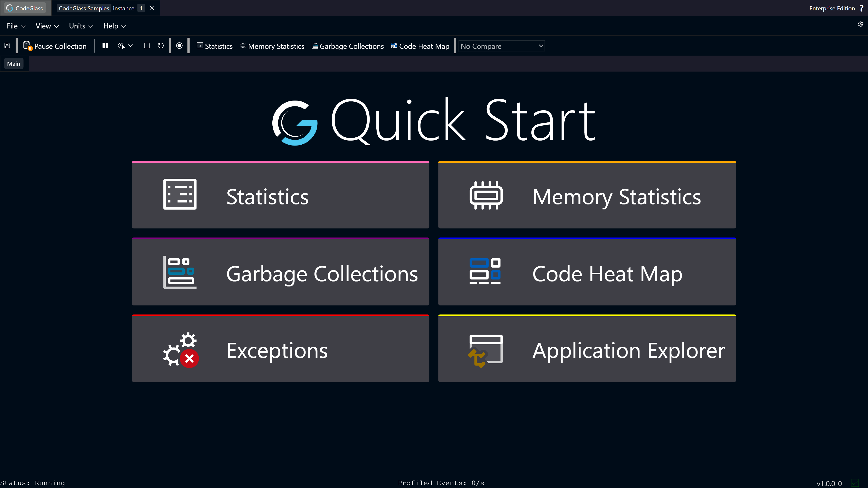Image resolution: width=868 pixels, height=488 pixels.
Task: Click the save icon in the toolbar
Action: [x=7, y=45]
